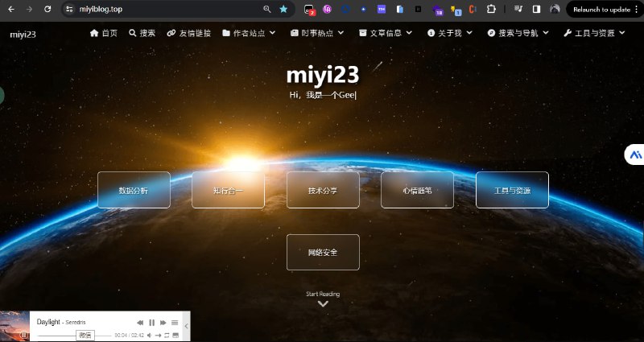Bookmark this page with the star icon
The width and height of the screenshot is (644, 342).
[283, 9]
